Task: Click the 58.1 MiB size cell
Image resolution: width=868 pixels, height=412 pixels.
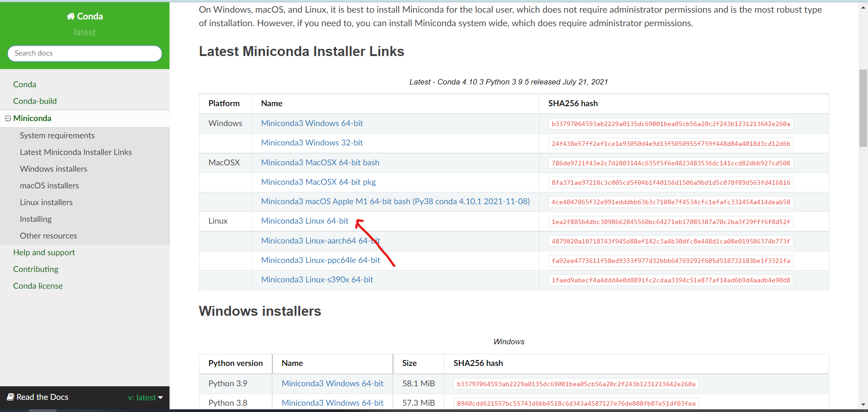Action: click(419, 384)
